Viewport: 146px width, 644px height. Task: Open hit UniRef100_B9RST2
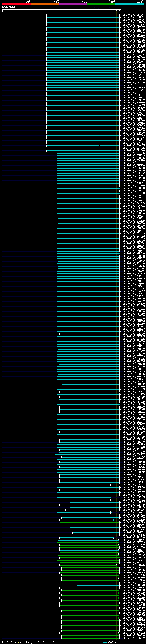(133, 53)
